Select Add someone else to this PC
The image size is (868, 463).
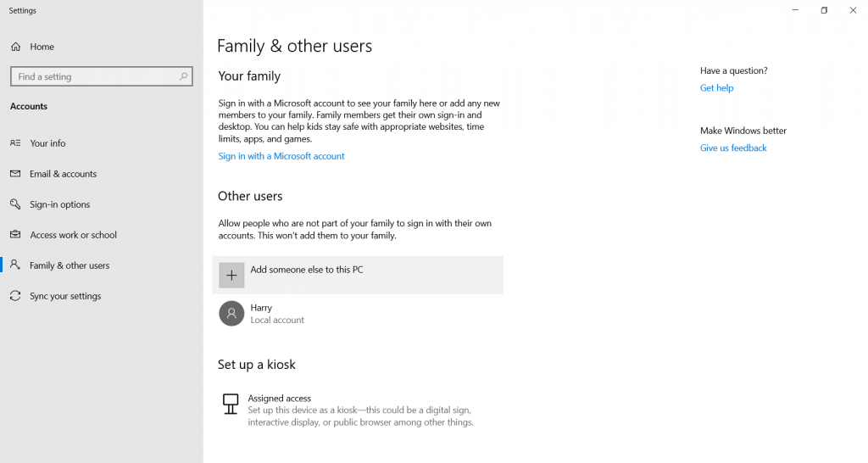(358, 276)
